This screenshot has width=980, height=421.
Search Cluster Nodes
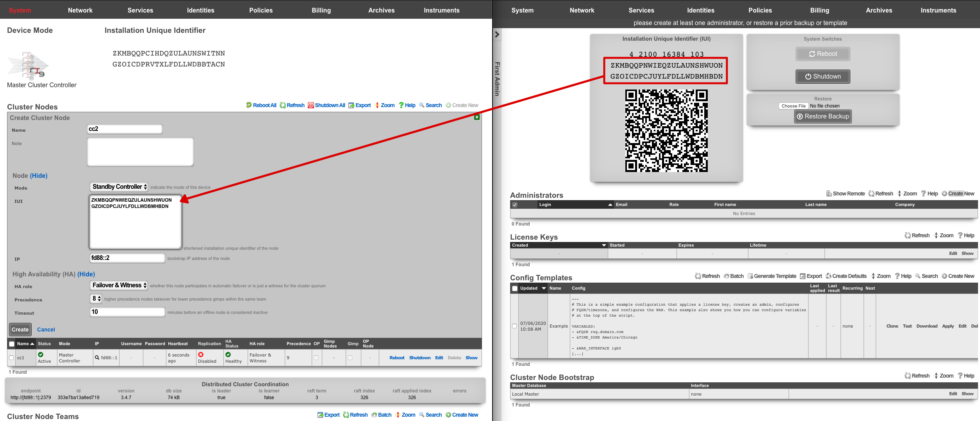pos(430,105)
